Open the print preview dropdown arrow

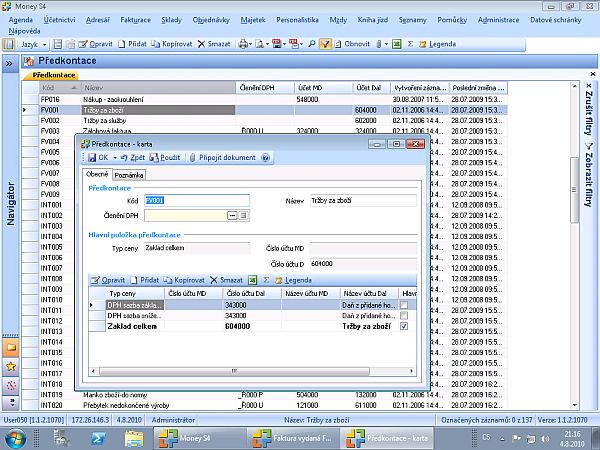(267, 44)
